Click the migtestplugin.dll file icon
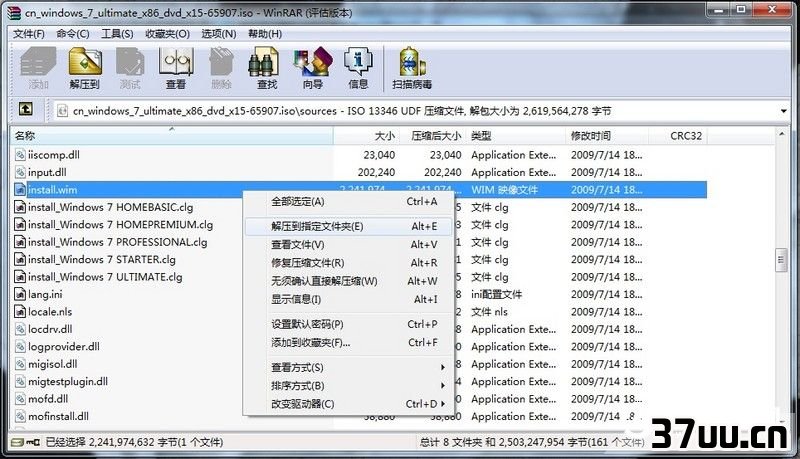This screenshot has width=800, height=459. tap(20, 381)
